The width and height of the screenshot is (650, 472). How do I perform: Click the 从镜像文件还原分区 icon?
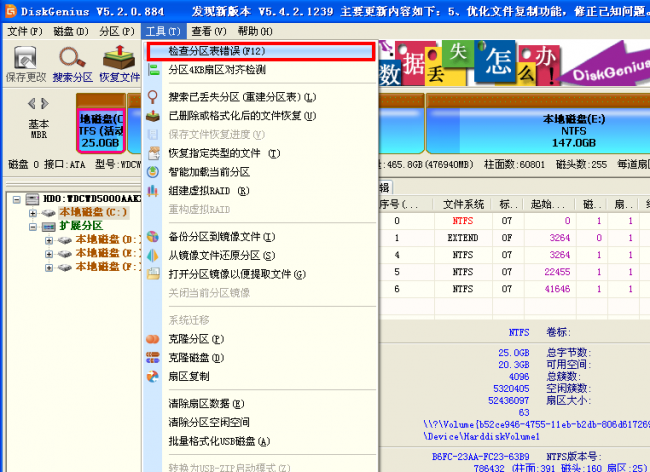pos(153,255)
